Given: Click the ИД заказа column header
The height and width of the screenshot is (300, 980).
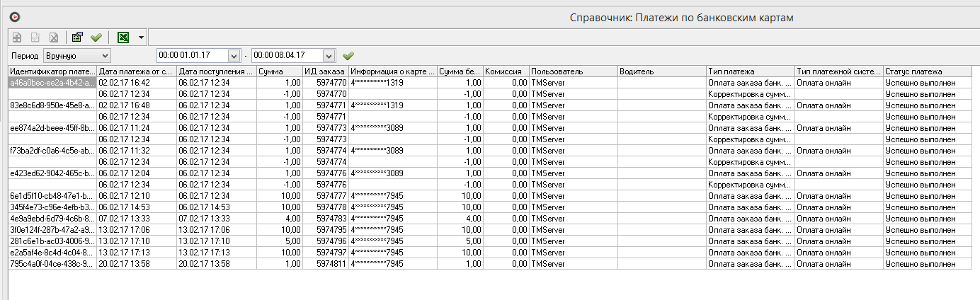Looking at the screenshot, I should pos(325,71).
